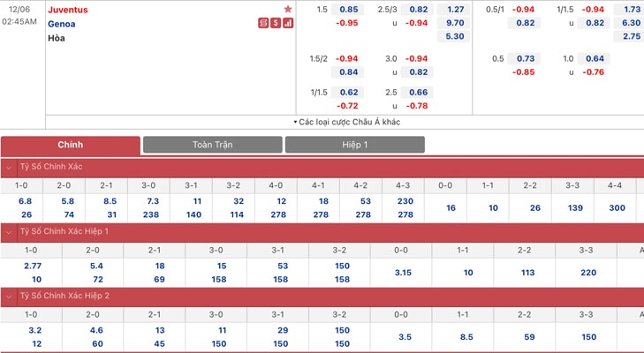Select the Chính tab
The width and height of the screenshot is (644, 353).
pos(71,146)
